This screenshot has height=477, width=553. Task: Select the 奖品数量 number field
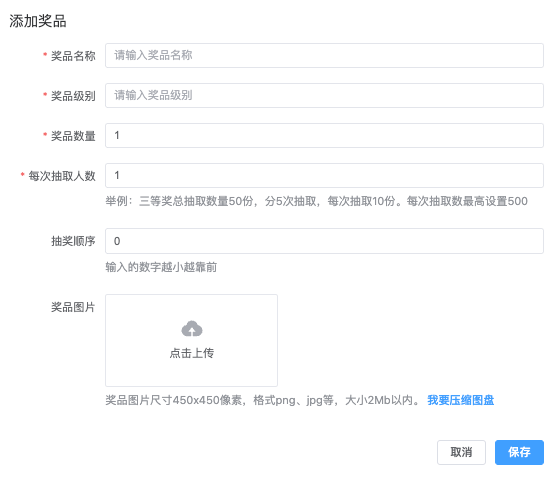pos(324,135)
